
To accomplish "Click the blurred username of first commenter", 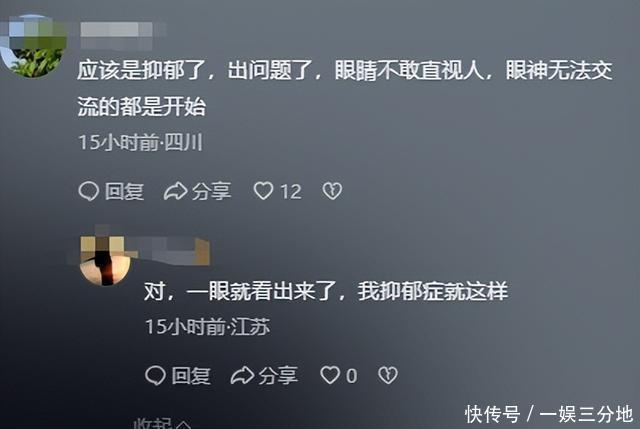I will tap(117, 30).
